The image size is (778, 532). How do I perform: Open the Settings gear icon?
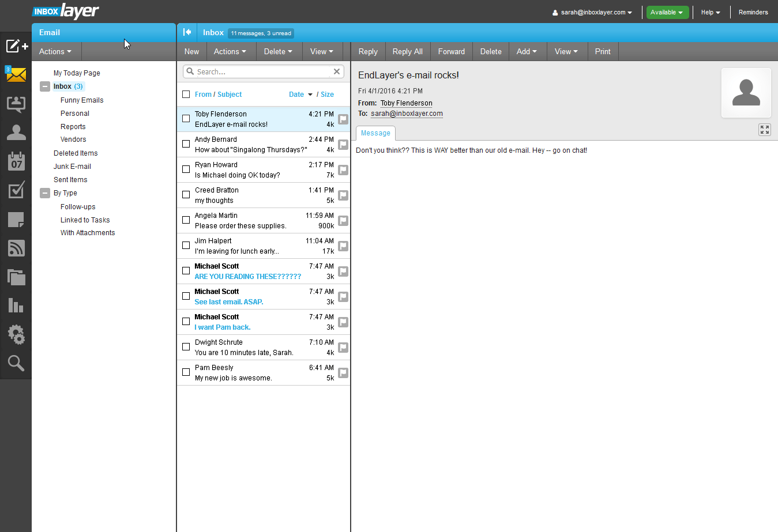tap(16, 334)
